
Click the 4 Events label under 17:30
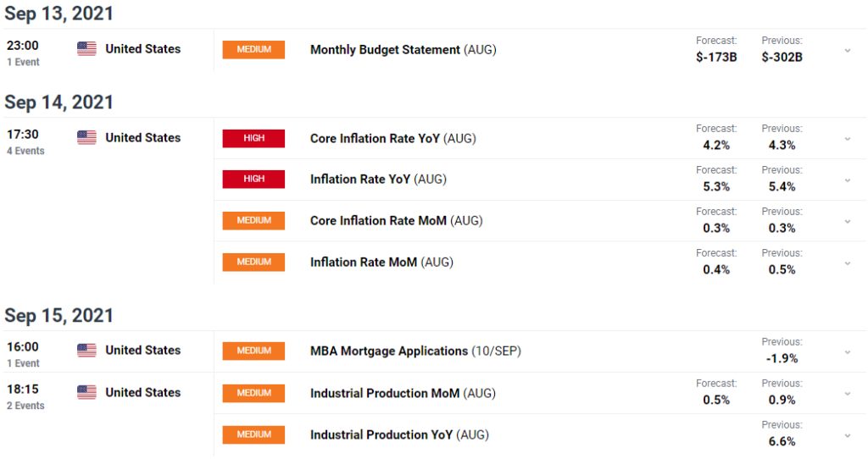pyautogui.click(x=25, y=152)
